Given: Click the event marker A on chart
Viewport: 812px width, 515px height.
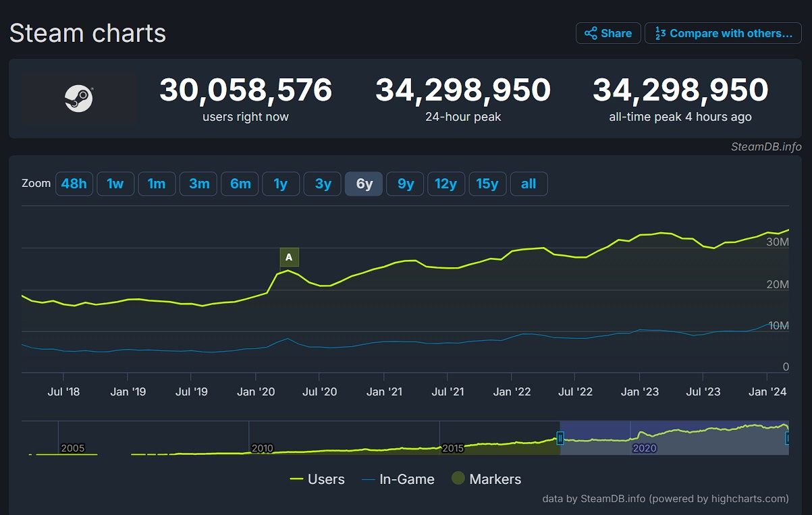Looking at the screenshot, I should pyautogui.click(x=289, y=257).
